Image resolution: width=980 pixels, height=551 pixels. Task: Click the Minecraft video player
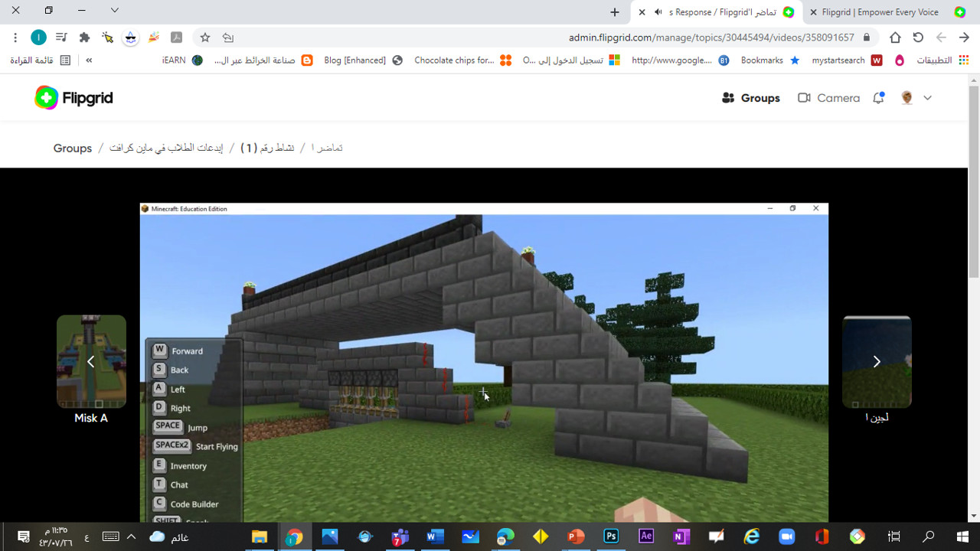484,362
